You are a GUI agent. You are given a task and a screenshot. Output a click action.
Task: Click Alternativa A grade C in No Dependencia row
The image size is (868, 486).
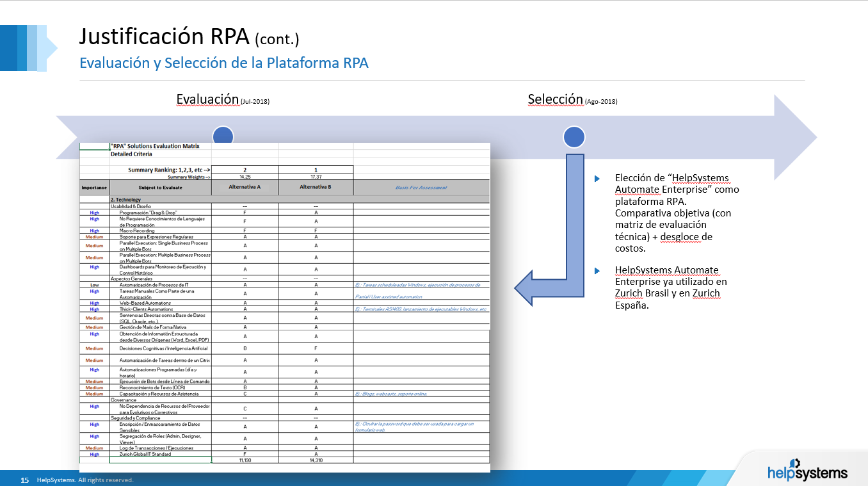click(245, 409)
